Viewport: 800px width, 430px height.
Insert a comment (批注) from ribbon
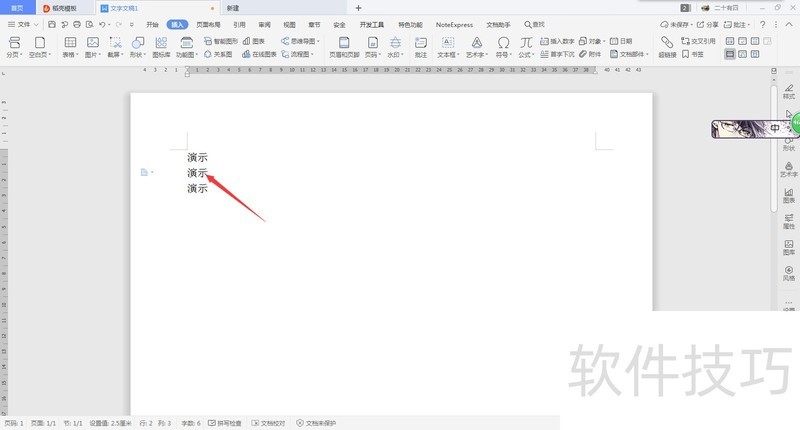coord(421,46)
